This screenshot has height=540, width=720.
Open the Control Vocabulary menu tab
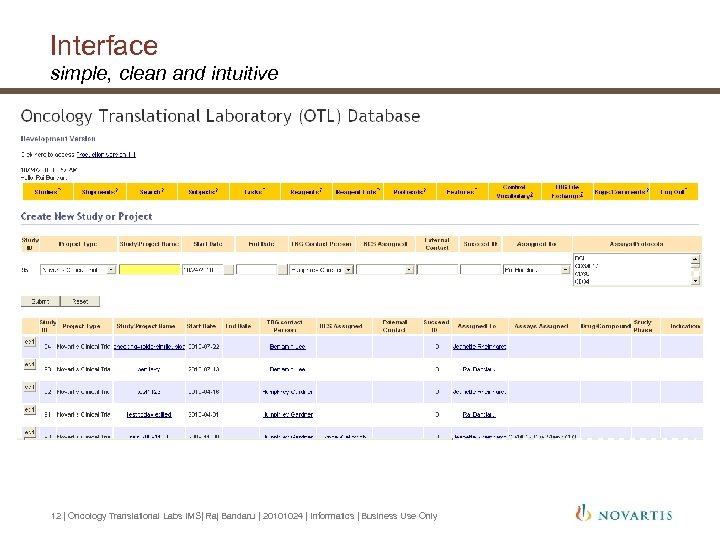[515, 191]
